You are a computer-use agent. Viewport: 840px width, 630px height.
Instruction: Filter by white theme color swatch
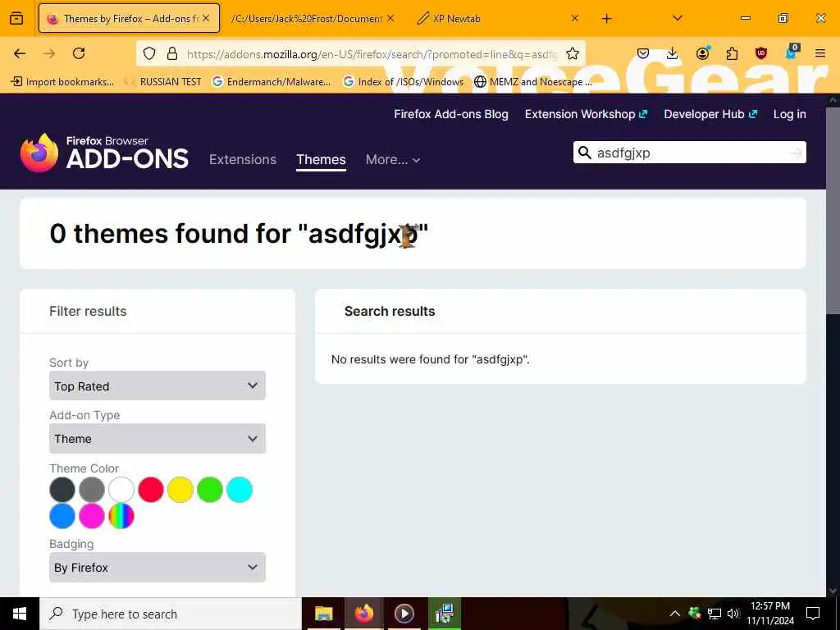pyautogui.click(x=121, y=490)
